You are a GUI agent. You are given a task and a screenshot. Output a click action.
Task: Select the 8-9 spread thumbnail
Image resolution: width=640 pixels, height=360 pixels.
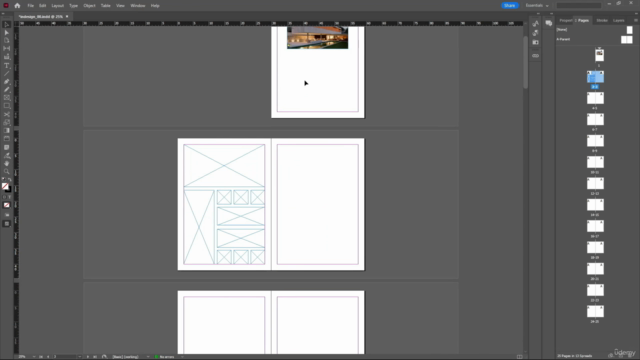click(595, 141)
